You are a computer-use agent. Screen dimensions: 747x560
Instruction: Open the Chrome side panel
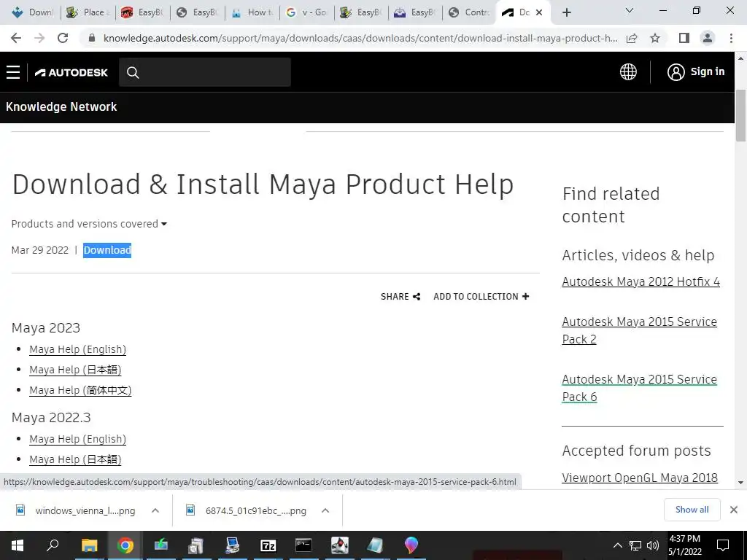(x=684, y=38)
